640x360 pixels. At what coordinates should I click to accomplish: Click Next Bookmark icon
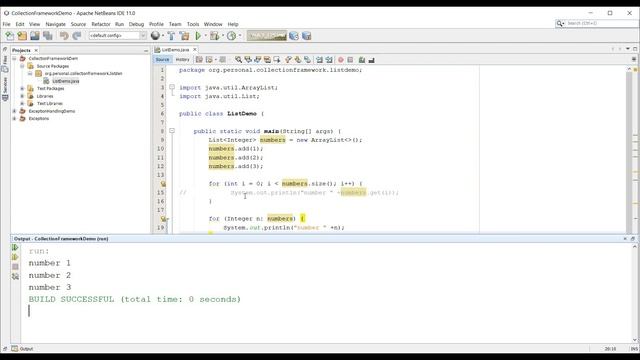pos(298,60)
